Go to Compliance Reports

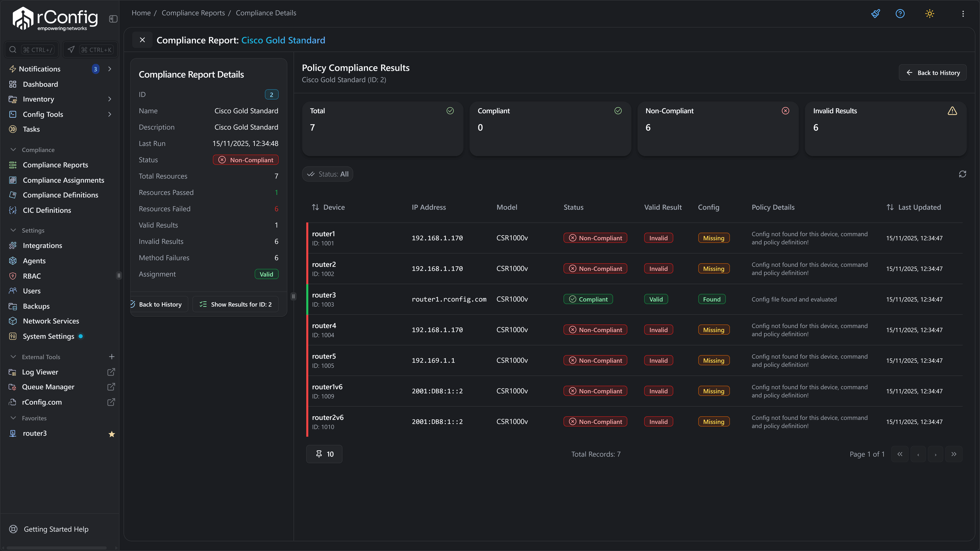click(55, 165)
